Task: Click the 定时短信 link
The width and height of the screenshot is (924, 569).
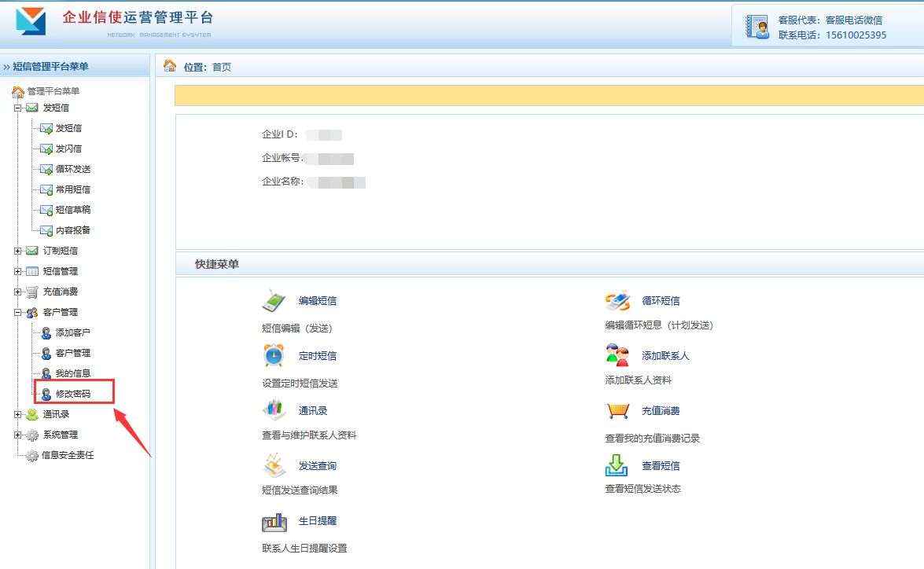Action: [318, 356]
